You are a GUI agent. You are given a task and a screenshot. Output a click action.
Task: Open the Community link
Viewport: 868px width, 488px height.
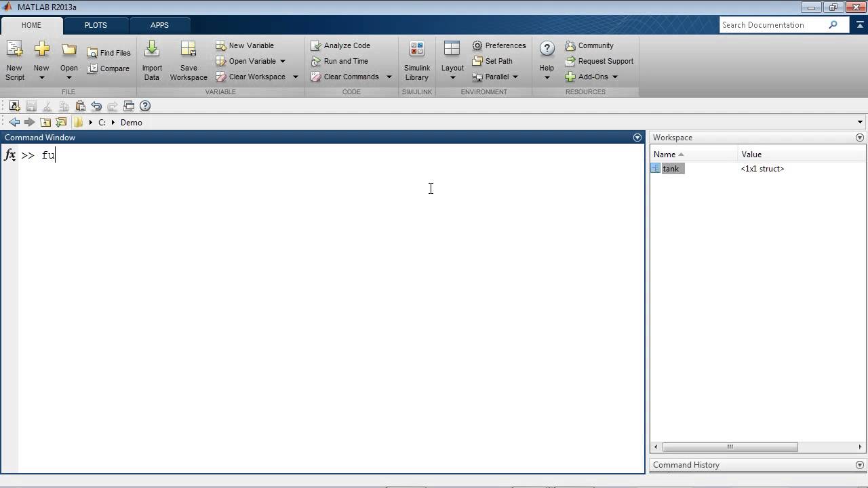coord(589,45)
